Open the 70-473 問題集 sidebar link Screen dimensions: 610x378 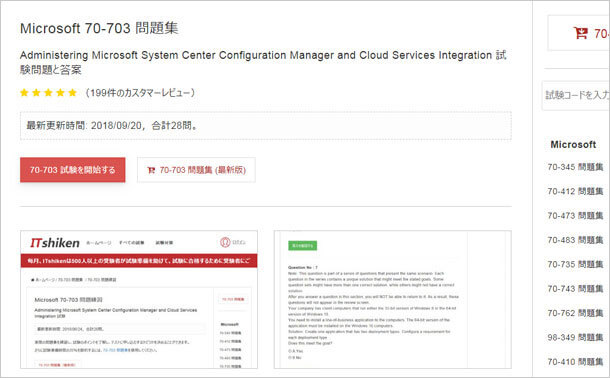575,216
